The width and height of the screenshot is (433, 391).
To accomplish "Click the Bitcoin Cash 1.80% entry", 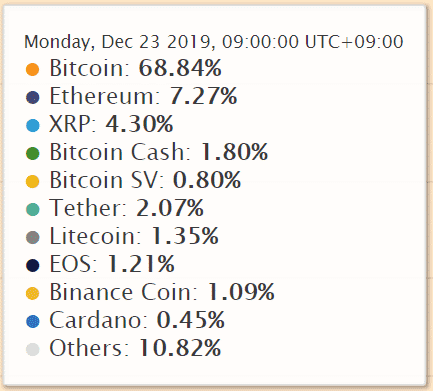I will 159,152.
